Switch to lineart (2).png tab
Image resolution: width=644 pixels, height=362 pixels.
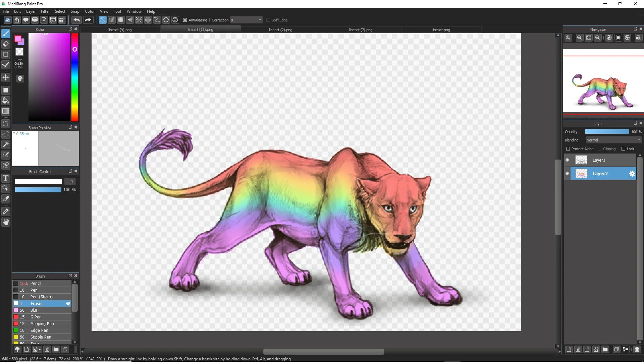click(x=280, y=29)
